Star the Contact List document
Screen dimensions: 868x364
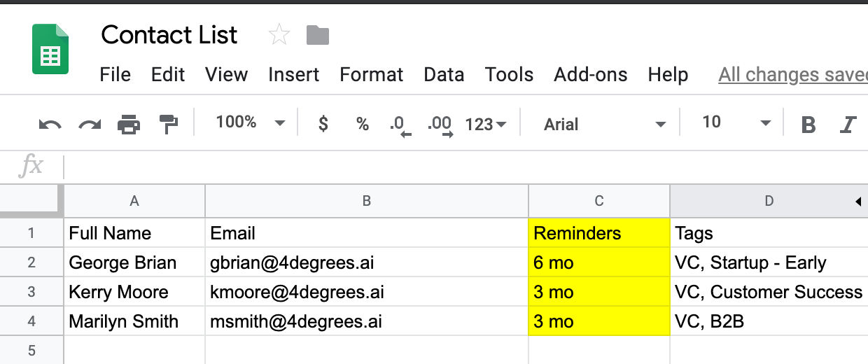point(279,34)
